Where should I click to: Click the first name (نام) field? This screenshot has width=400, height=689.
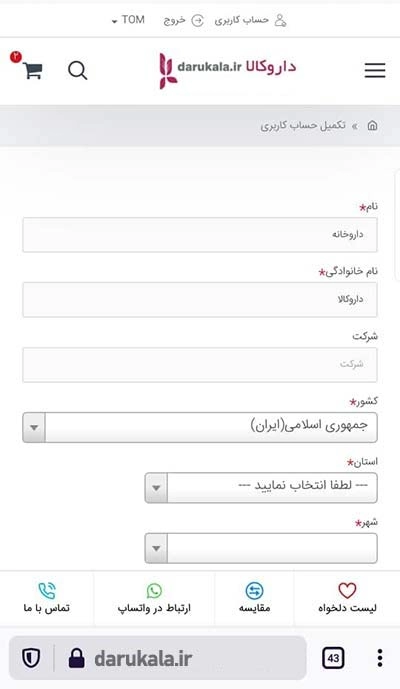[200, 235]
